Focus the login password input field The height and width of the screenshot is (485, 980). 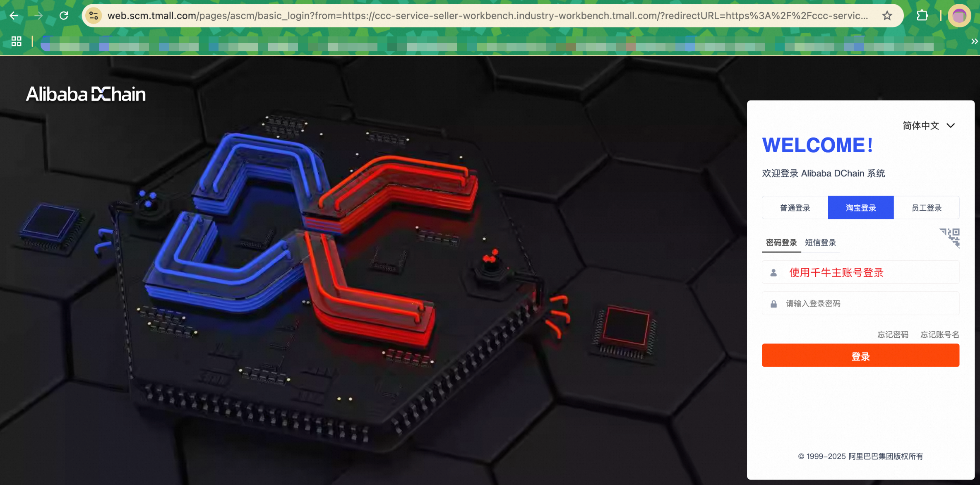(860, 303)
